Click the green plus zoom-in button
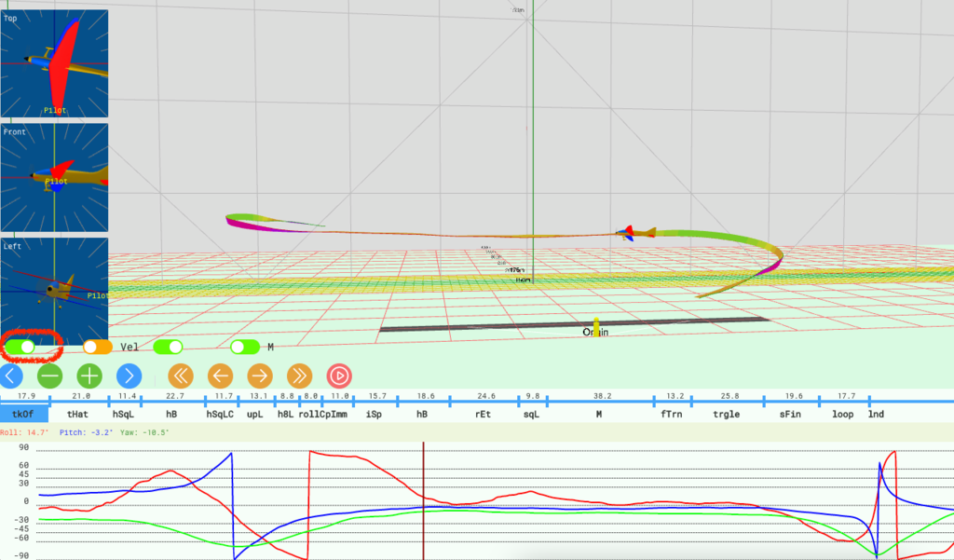This screenshot has height=560, width=954. coord(89,376)
